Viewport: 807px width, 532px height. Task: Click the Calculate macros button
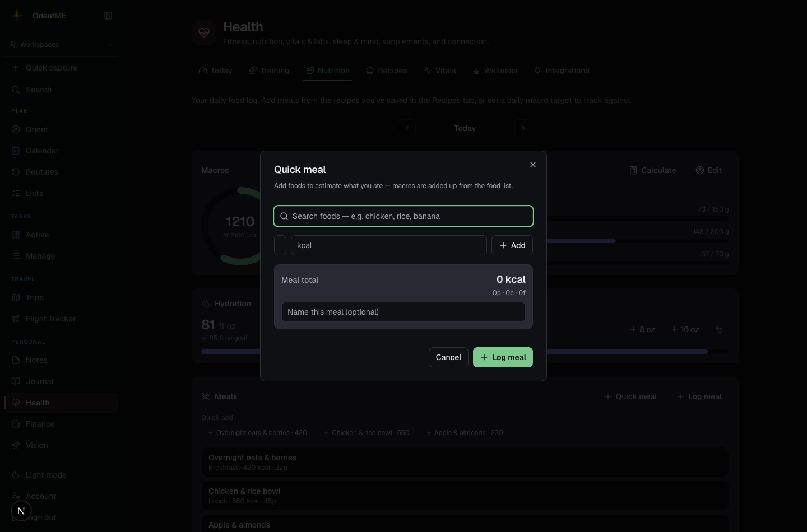click(x=652, y=170)
